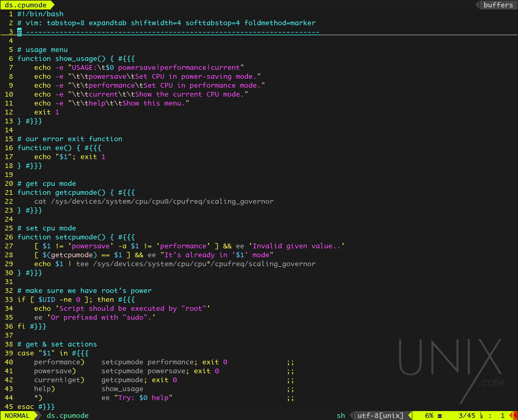Click line number 19 in the gutter
Image resolution: width=518 pixels, height=420 pixels.
(9, 174)
